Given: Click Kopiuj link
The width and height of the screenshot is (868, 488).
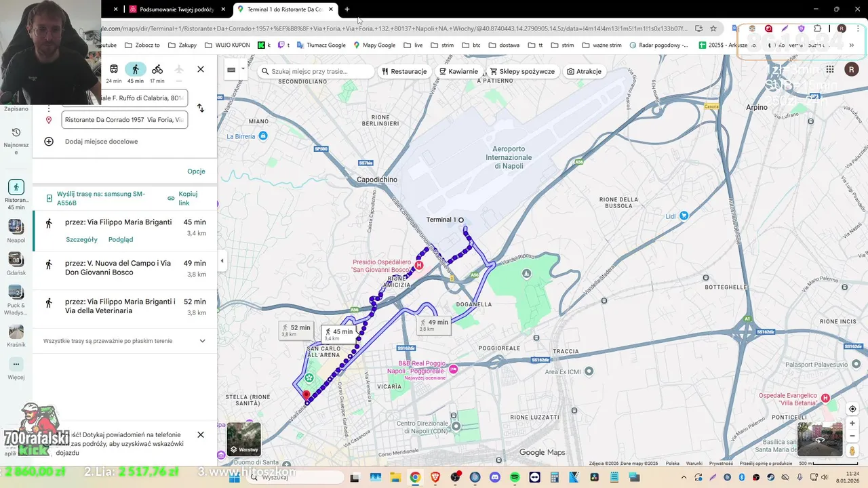Looking at the screenshot, I should pyautogui.click(x=183, y=198).
